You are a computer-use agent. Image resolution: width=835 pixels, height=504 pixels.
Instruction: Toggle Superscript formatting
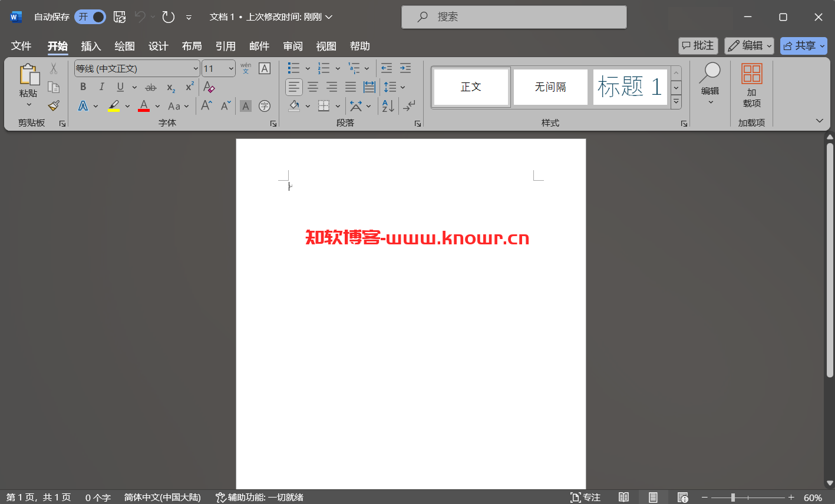[189, 87]
